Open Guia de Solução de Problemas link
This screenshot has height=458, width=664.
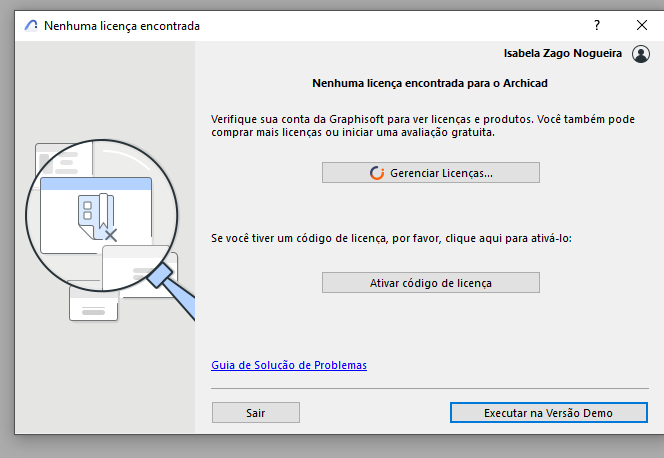(289, 365)
